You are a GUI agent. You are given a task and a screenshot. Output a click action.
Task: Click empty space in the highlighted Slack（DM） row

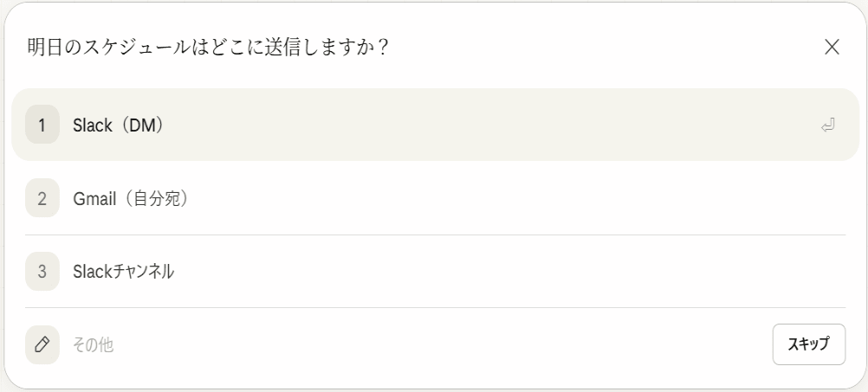(x=520, y=125)
